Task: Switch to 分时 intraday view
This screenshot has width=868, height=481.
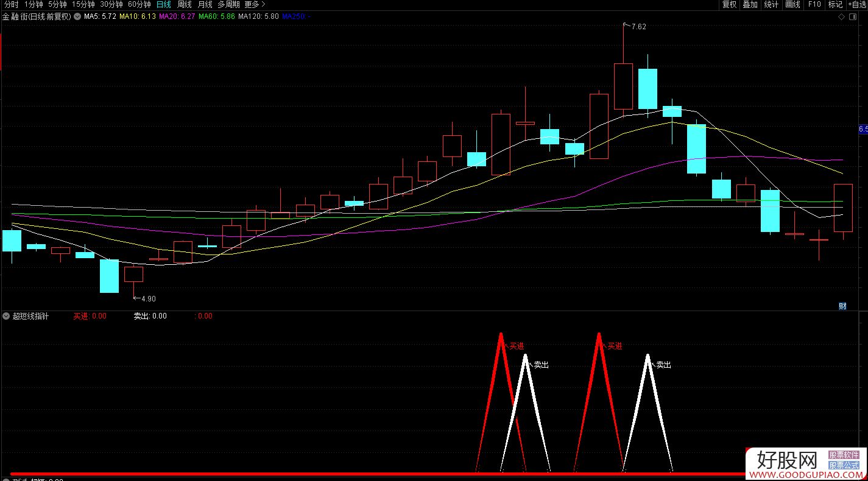Action: click(x=11, y=4)
